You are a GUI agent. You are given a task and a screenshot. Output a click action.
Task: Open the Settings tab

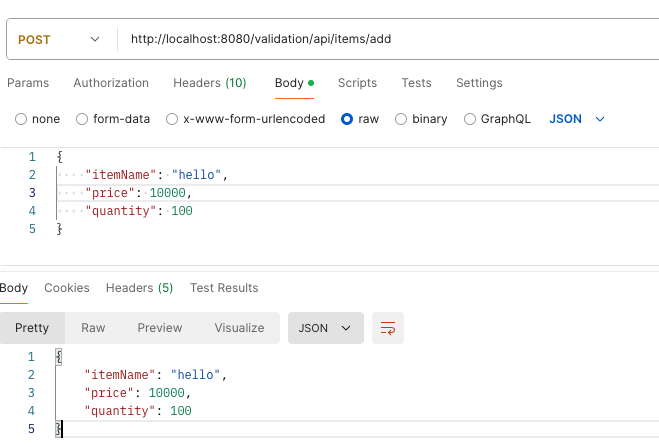(x=479, y=83)
